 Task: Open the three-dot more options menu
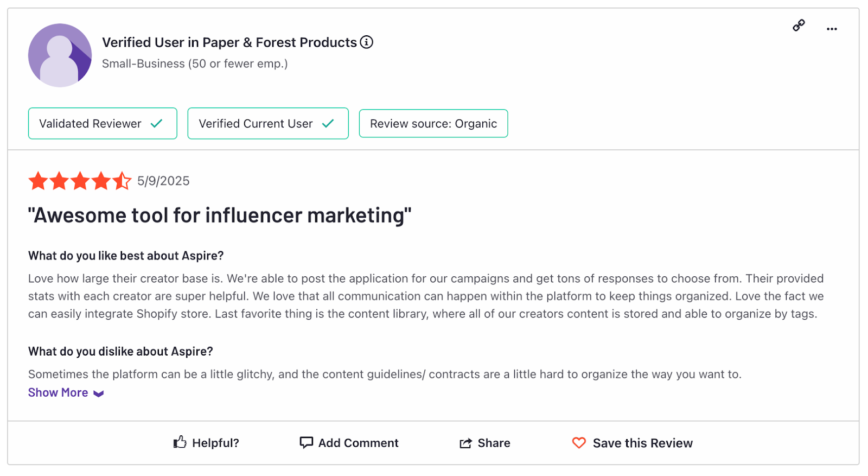[x=832, y=29]
